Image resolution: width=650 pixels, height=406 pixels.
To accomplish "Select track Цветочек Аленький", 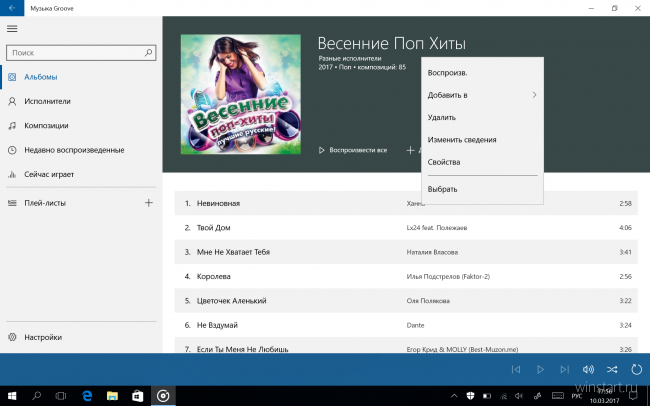I will (x=231, y=301).
